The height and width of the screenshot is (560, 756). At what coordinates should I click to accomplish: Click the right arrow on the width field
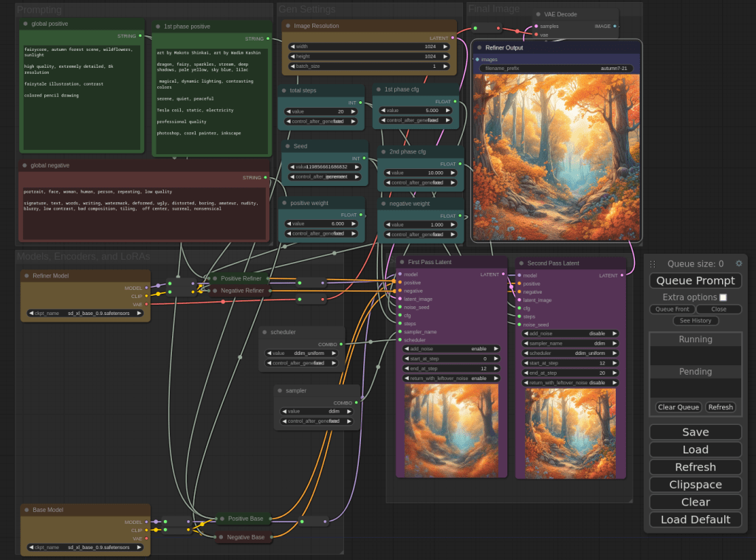coord(444,46)
